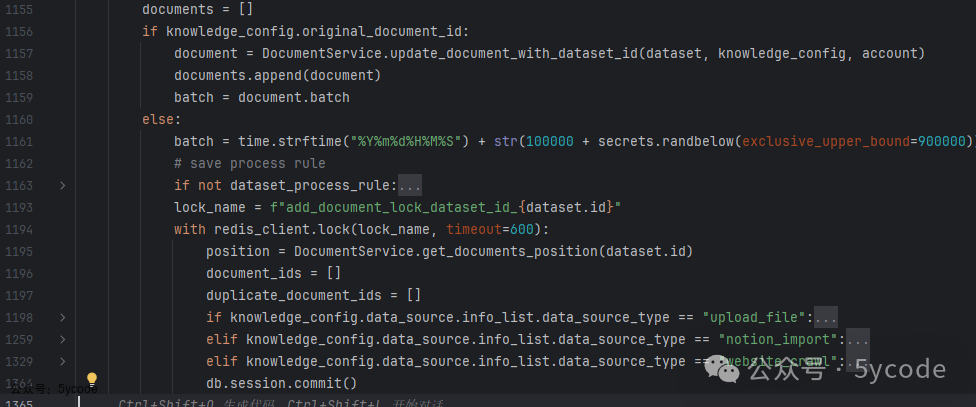Click the "# save process rule" comment
Viewport: 976px width, 407px height.
point(249,164)
